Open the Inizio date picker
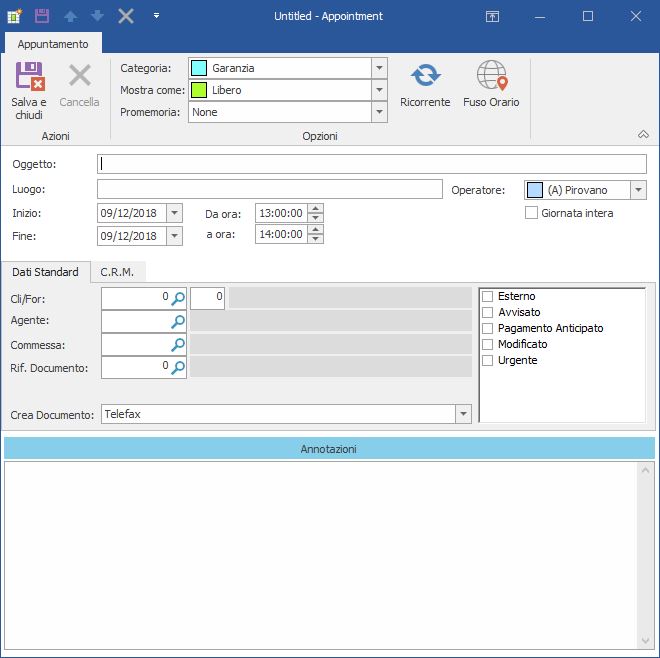 174,213
